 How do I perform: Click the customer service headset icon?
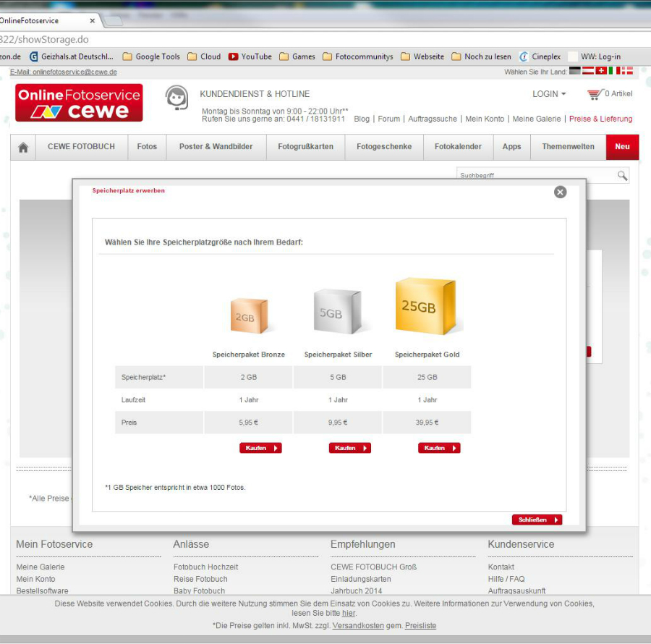176,98
